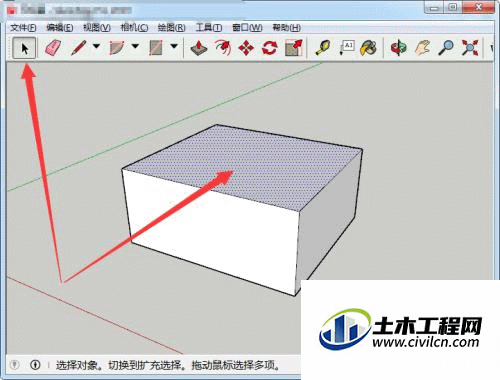This screenshot has width=500, height=380.
Task: Select the Zoom magnifier tool
Action: 446,48
